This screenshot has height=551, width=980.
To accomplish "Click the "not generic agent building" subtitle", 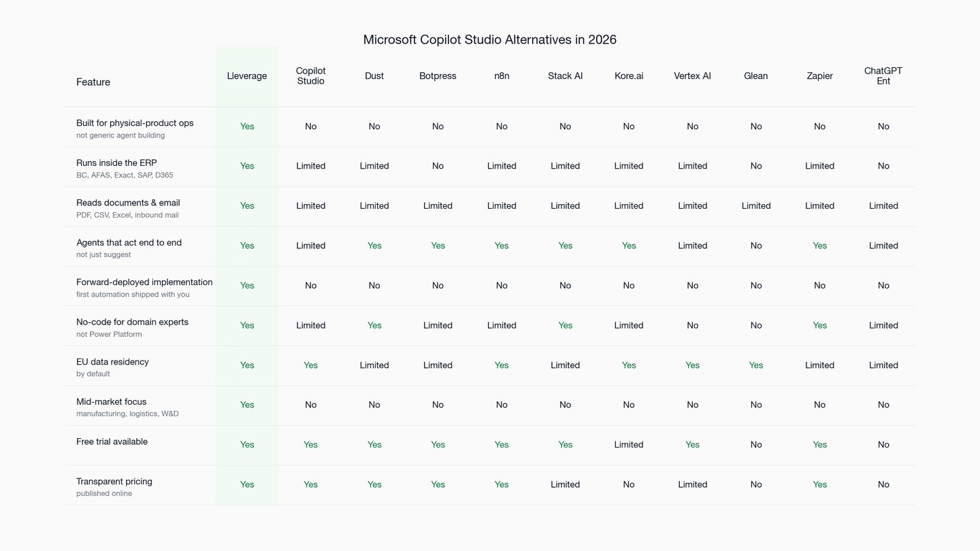I will [120, 135].
